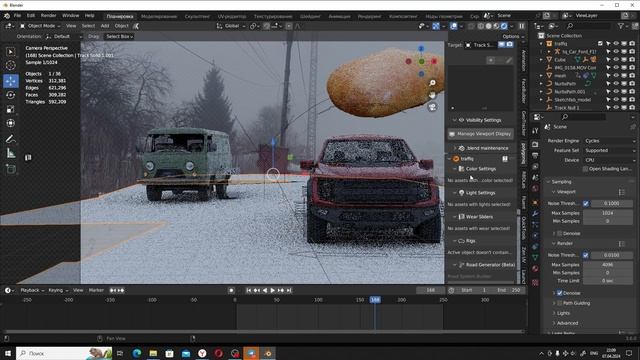The image size is (640, 360).
Task: Open the Orientation Default dropdown
Action: 64,36
